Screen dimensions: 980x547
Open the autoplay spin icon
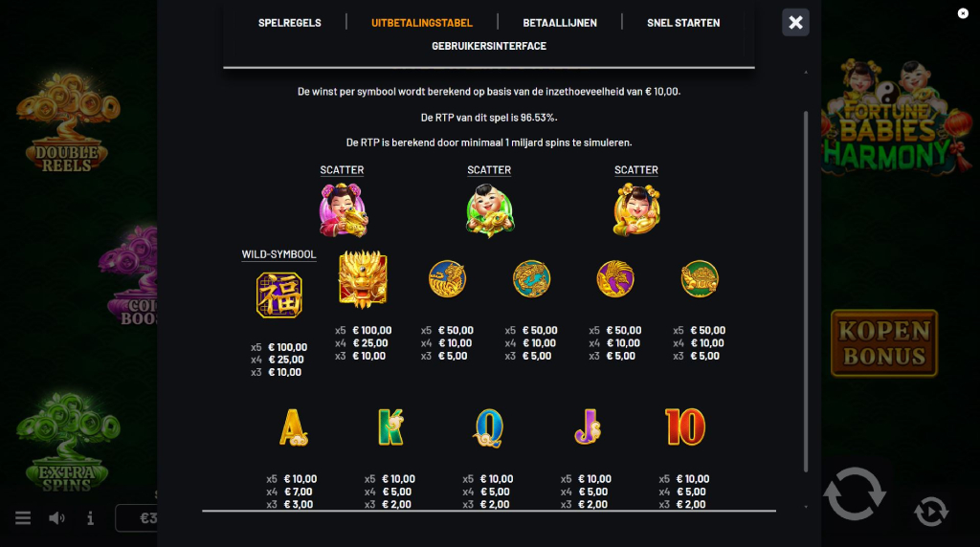pyautogui.click(x=930, y=512)
